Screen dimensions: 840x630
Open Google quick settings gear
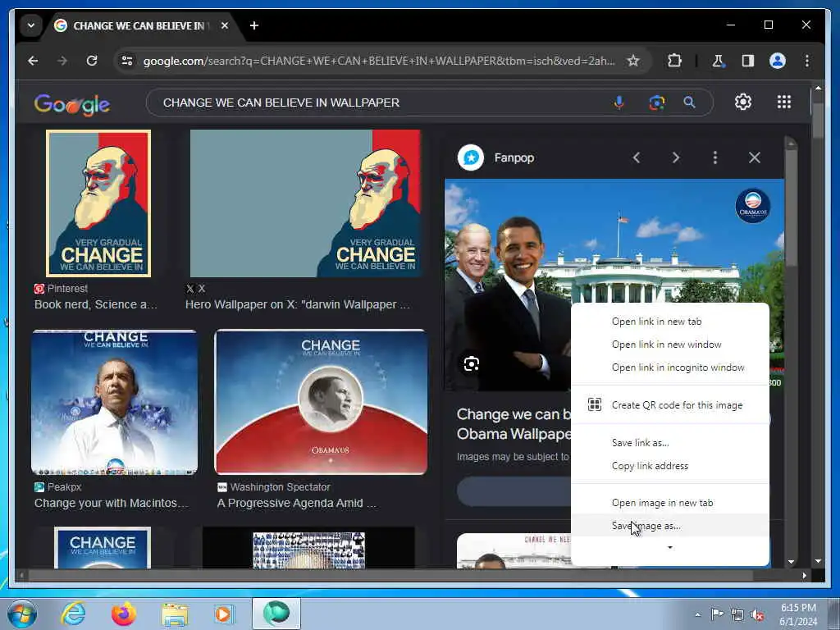pos(743,102)
